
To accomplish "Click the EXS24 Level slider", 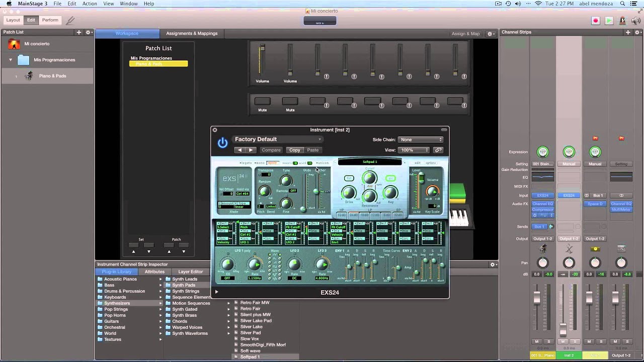I will pyautogui.click(x=421, y=177).
